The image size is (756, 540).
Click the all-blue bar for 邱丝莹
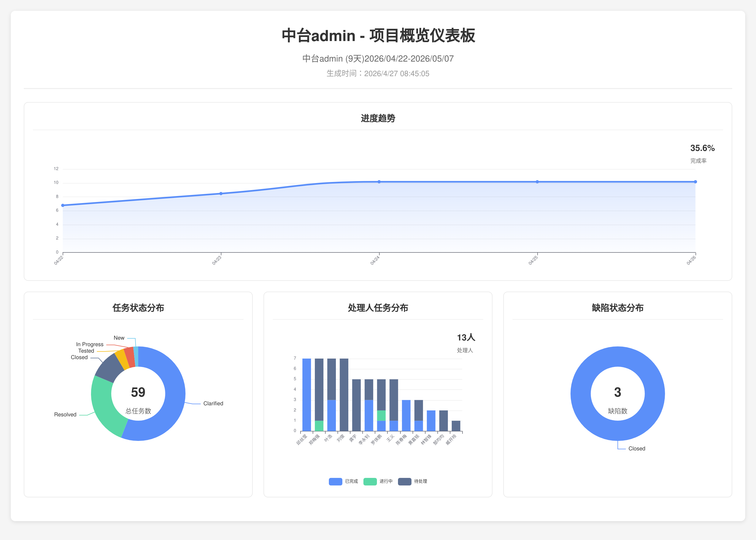point(306,395)
